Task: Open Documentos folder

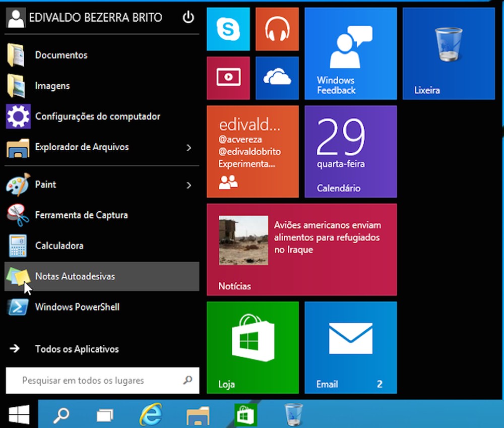Action: [x=102, y=55]
